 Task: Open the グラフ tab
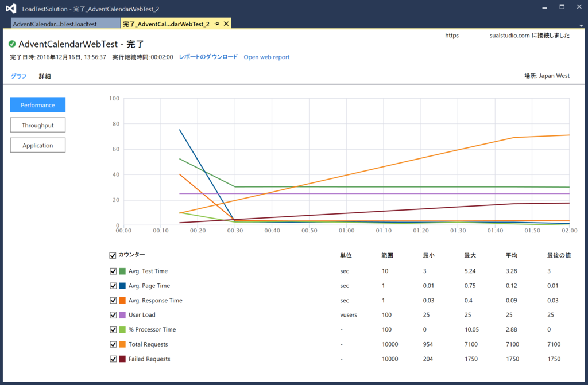coord(18,76)
